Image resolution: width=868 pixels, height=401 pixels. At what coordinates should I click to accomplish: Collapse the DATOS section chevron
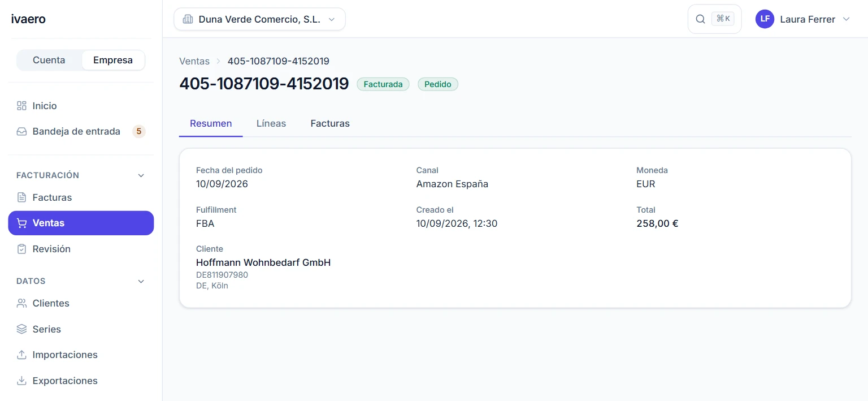click(x=141, y=281)
